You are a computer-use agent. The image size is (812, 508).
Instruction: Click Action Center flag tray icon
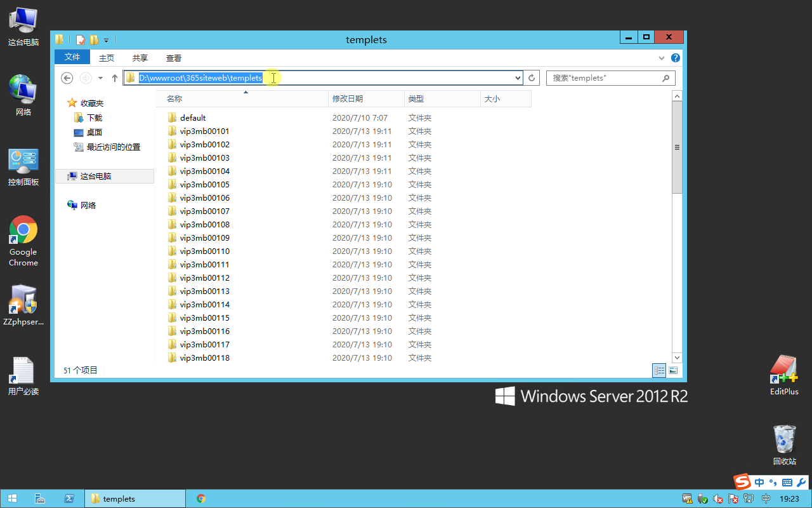tap(734, 499)
